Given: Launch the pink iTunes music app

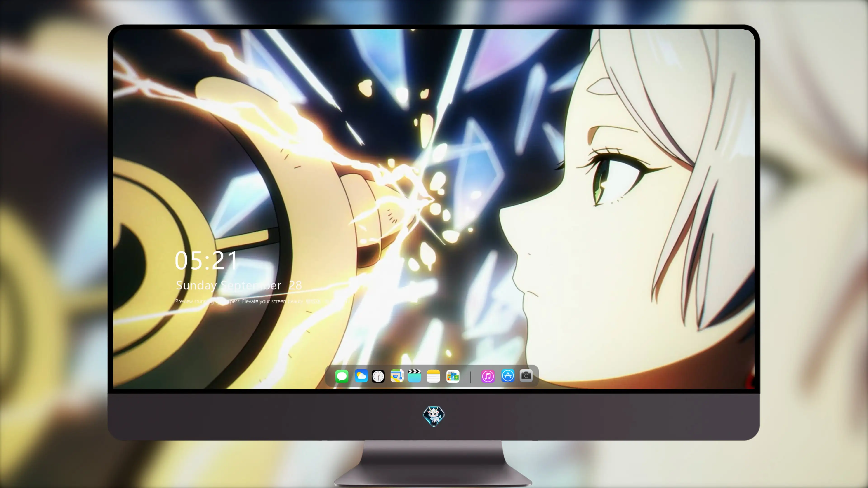Looking at the screenshot, I should click(488, 376).
